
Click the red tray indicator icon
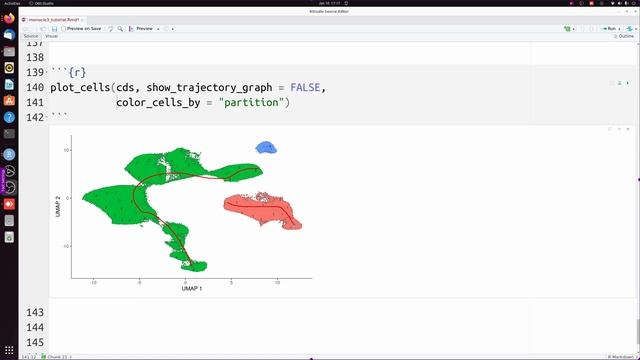pyautogui.click(x=591, y=3)
